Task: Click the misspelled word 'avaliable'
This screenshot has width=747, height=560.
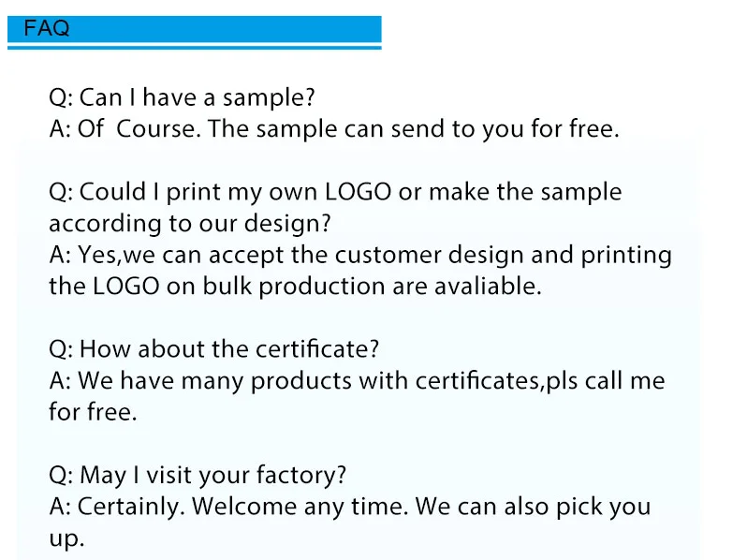Action: [487, 287]
